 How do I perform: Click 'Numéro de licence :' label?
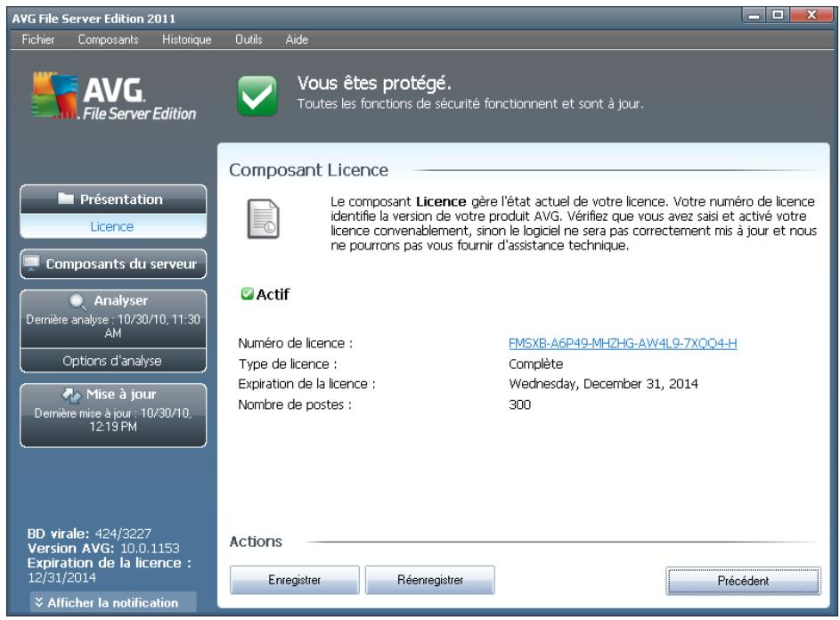pyautogui.click(x=295, y=343)
